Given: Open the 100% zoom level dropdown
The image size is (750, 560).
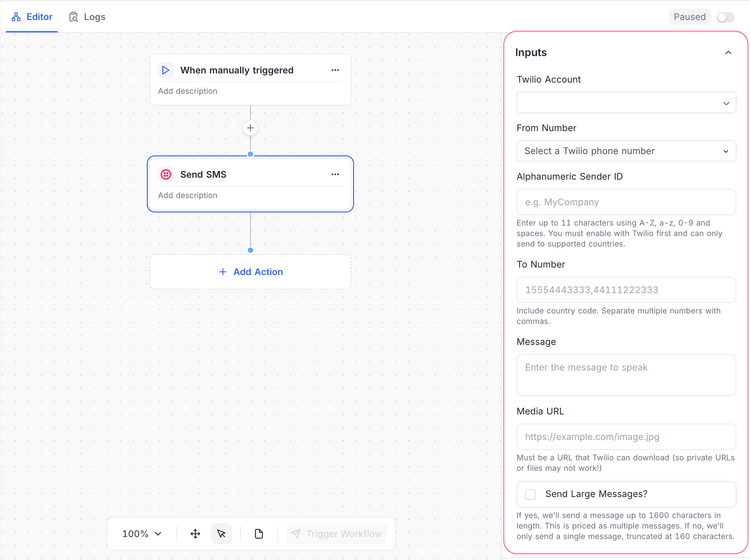Looking at the screenshot, I should (141, 533).
